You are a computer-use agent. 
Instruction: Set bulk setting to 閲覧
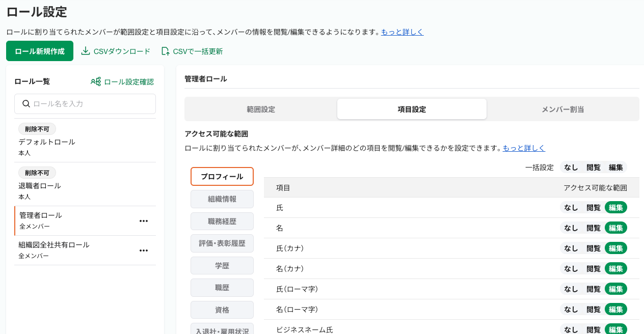(x=594, y=167)
